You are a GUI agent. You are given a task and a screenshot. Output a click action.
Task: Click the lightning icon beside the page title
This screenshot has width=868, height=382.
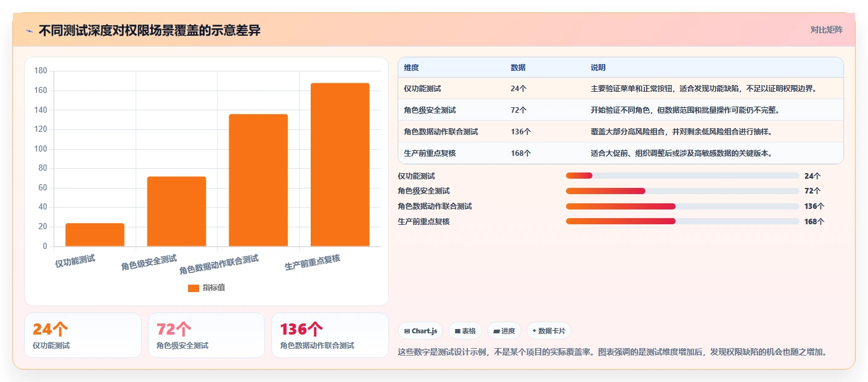point(29,31)
